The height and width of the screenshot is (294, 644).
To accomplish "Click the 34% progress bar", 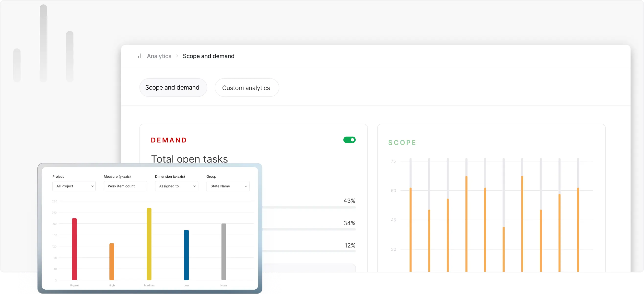I will point(309,229).
